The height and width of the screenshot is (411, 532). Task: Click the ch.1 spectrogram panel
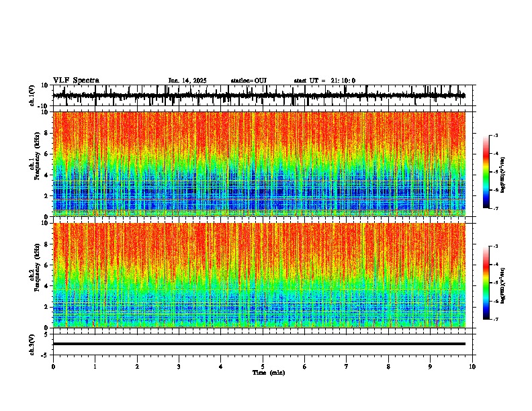pos(259,164)
